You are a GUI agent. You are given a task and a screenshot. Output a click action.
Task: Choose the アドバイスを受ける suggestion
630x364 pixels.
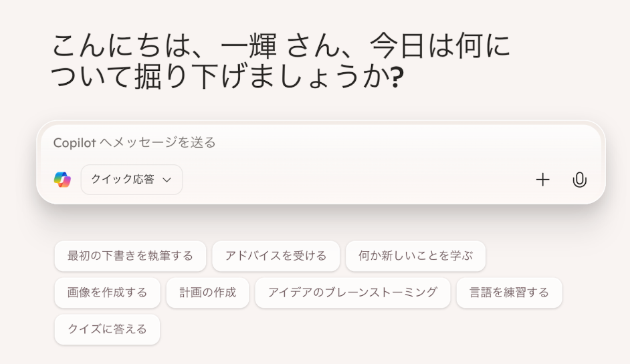point(276,256)
